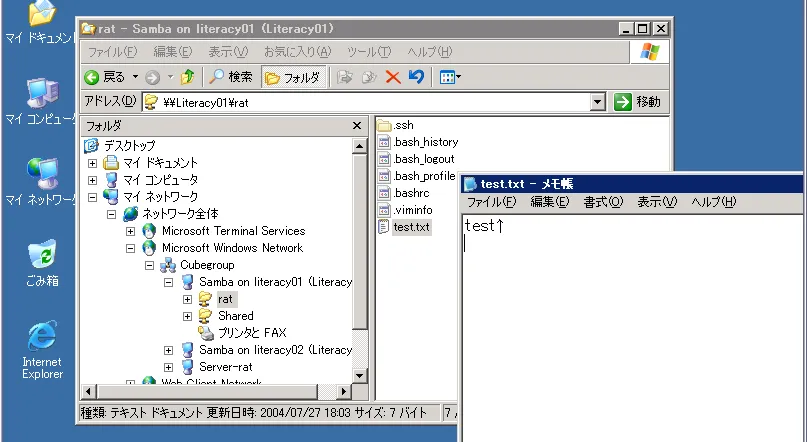The height and width of the screenshot is (442, 807).
Task: Select Microsoft Windows Network globe icon
Action: (149, 248)
